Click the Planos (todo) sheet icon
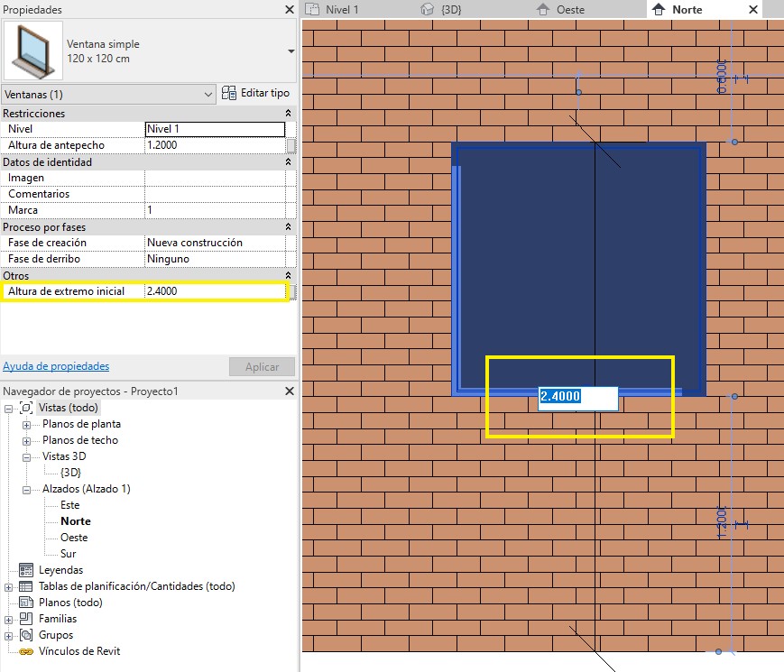This screenshot has height=672, width=784. coord(26,603)
